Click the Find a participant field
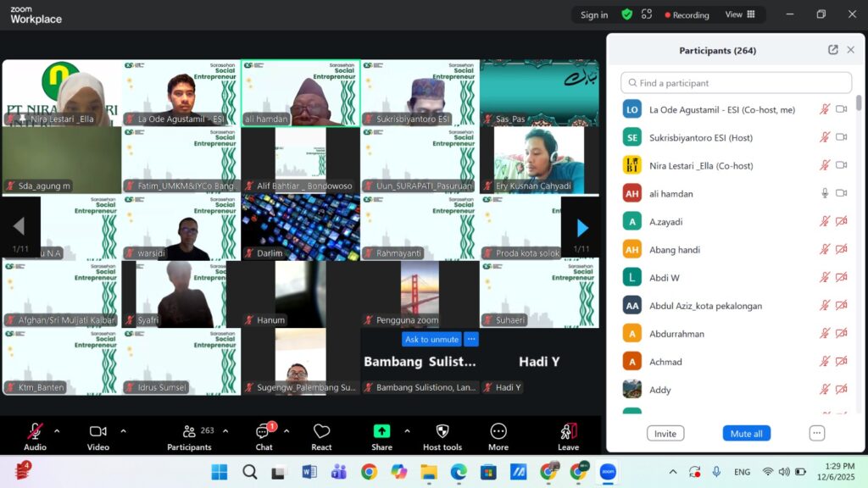 (x=736, y=83)
